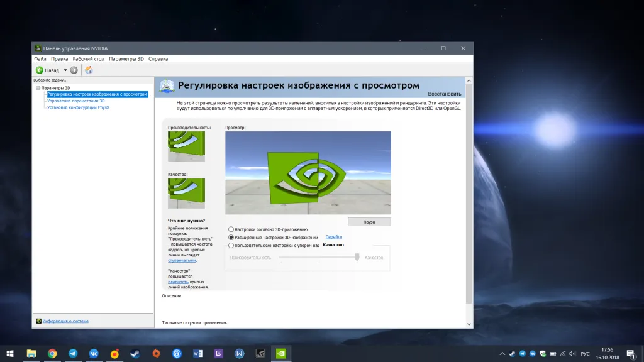
Task: Select 'Пользовательские настройки с упором на' option
Action: point(231,245)
